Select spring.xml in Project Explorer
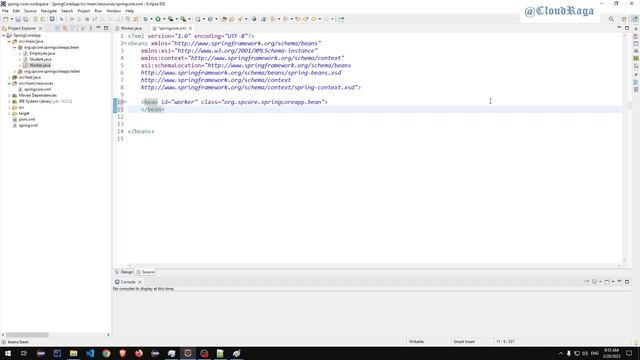640x360 pixels. pos(28,125)
